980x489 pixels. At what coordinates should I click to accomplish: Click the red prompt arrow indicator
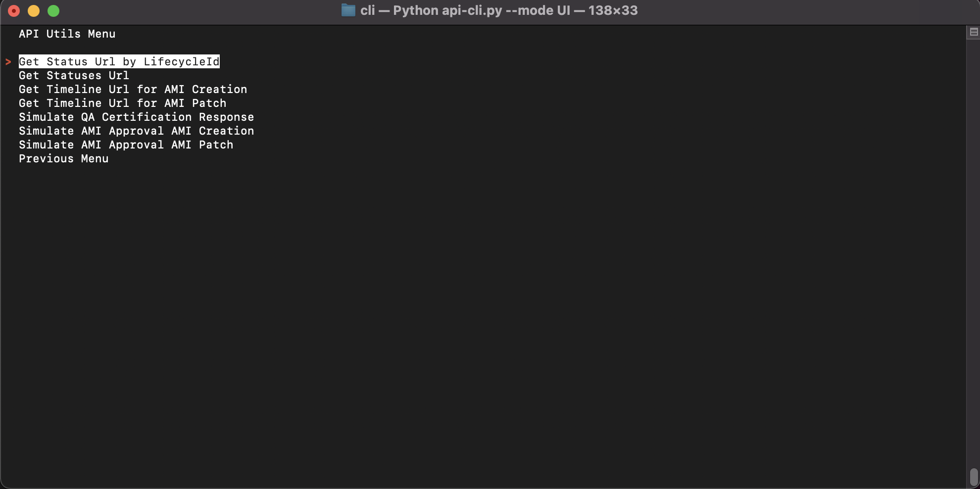[8, 62]
